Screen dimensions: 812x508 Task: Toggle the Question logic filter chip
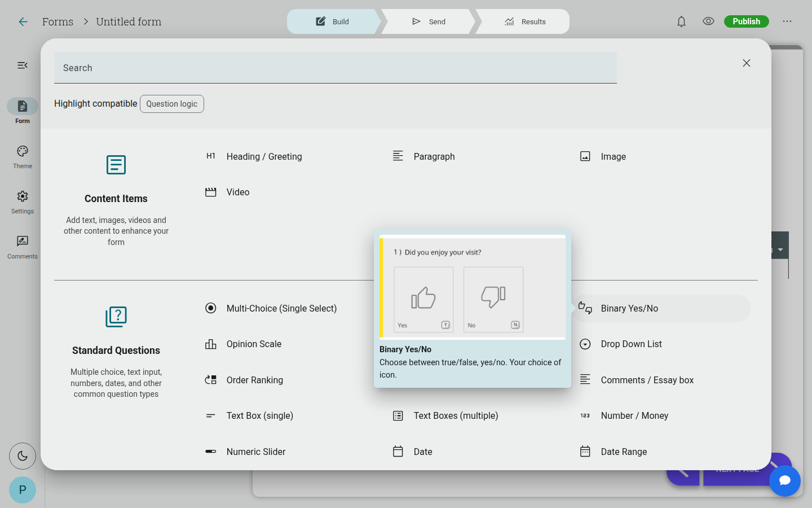tap(172, 104)
